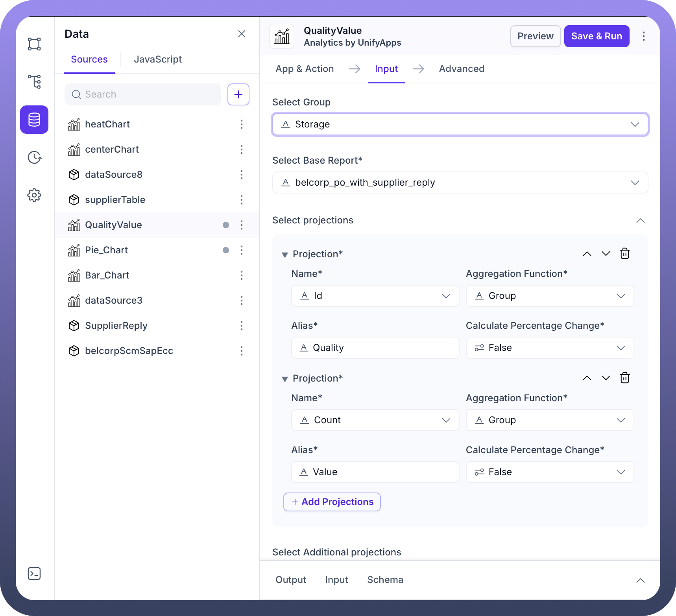Open Percentage Change dropdown for Quality alias

[x=550, y=348]
